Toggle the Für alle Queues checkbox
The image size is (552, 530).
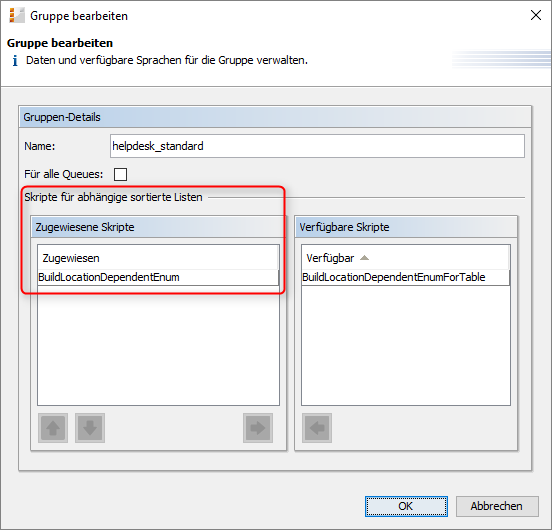point(120,174)
